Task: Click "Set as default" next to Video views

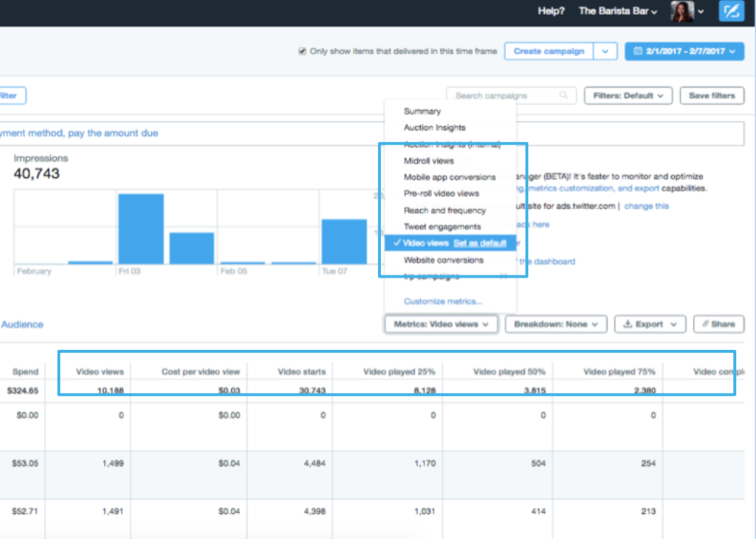Action: (x=481, y=242)
